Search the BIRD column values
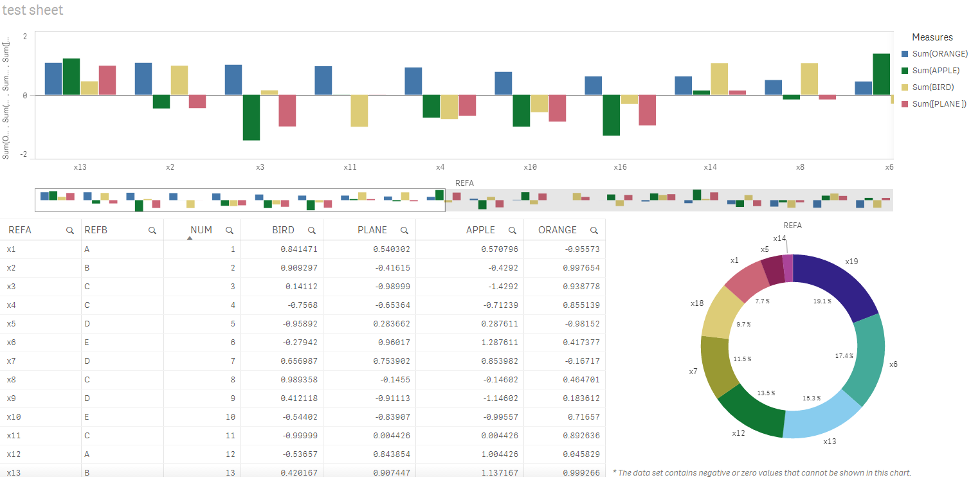 312,230
